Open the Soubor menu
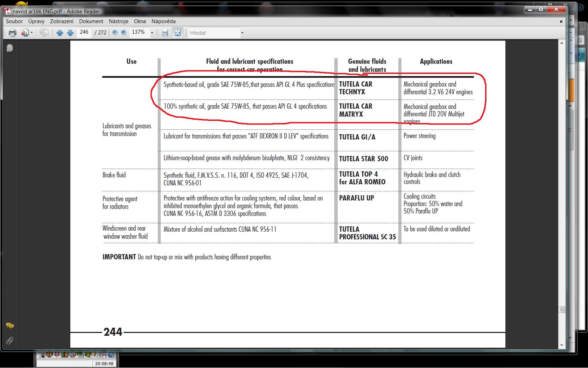The image size is (588, 368). [14, 21]
